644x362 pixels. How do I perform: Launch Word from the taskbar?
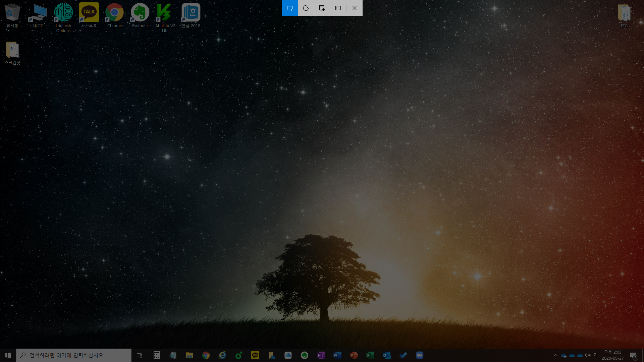pyautogui.click(x=337, y=355)
